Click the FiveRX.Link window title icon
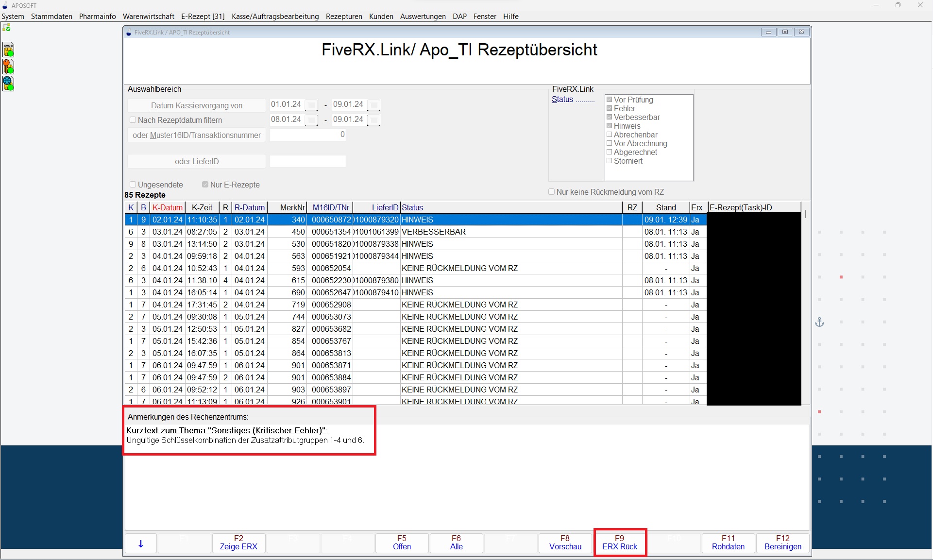This screenshot has height=560, width=933. point(129,33)
